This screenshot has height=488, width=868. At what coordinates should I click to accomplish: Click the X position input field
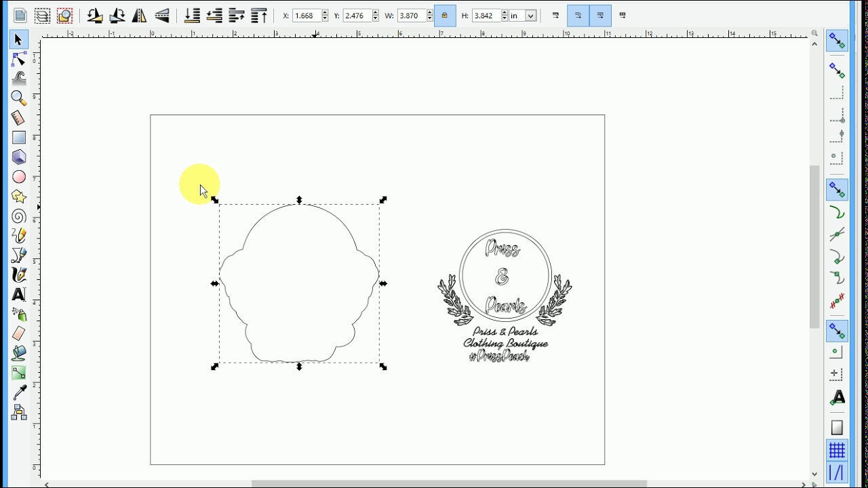[307, 16]
